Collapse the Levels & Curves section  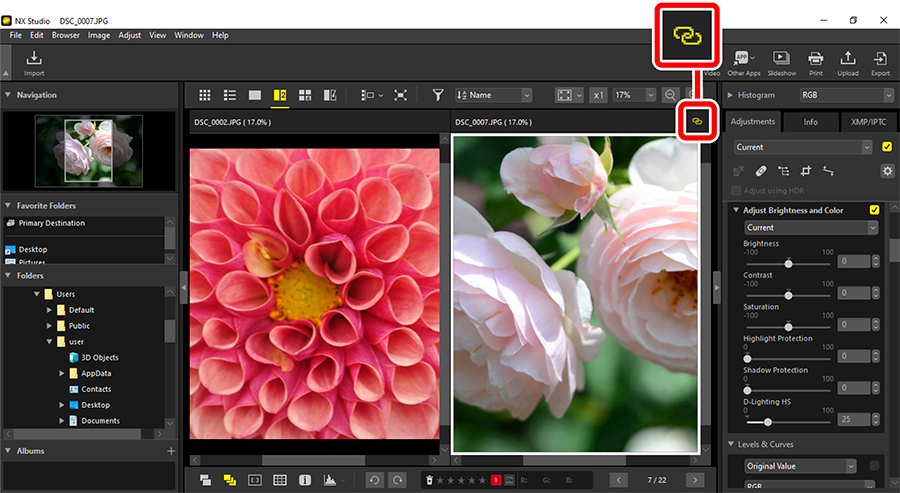tap(731, 444)
